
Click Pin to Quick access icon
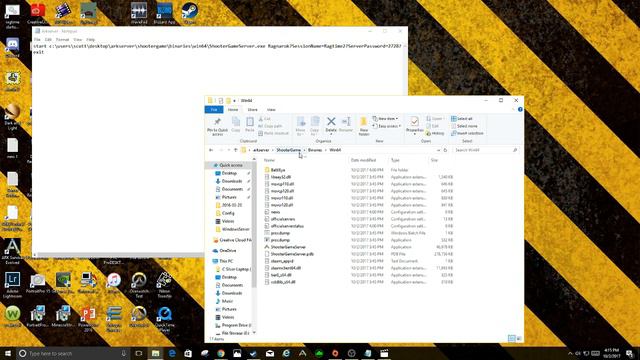[x=217, y=126]
